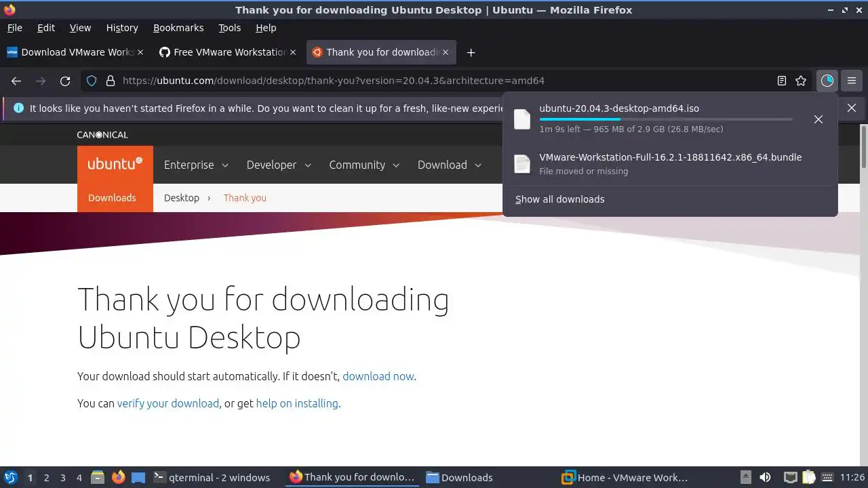Open the View menu
Screen dimensions: 868x488
pyautogui.click(x=80, y=28)
